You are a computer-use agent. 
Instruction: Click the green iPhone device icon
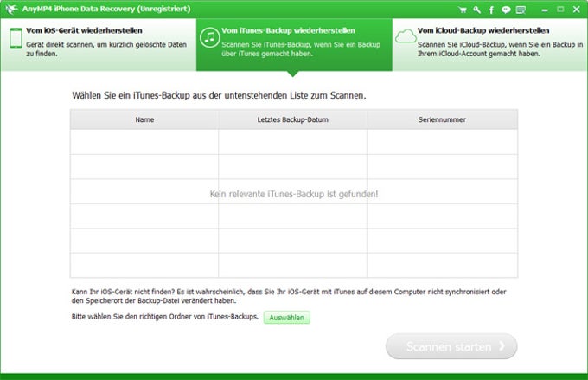[x=16, y=38]
